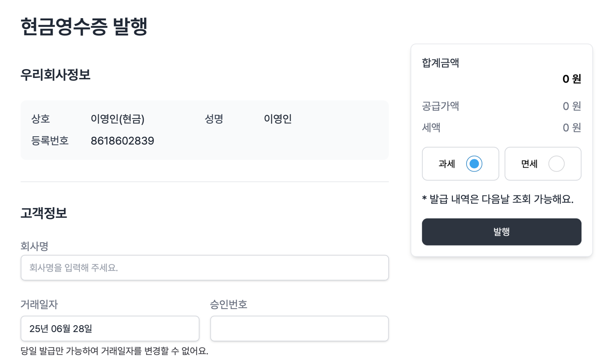Click the 발급 내역 next-day notice text
The width and height of the screenshot is (602, 364).
(x=497, y=199)
